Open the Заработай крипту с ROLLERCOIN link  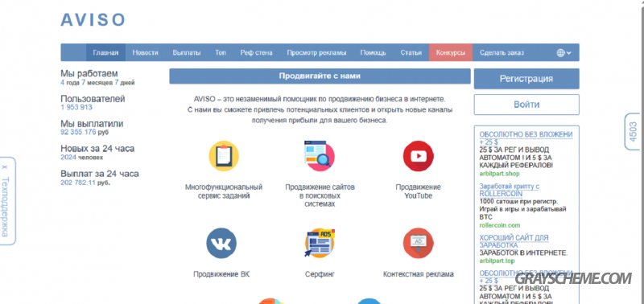click(x=510, y=190)
